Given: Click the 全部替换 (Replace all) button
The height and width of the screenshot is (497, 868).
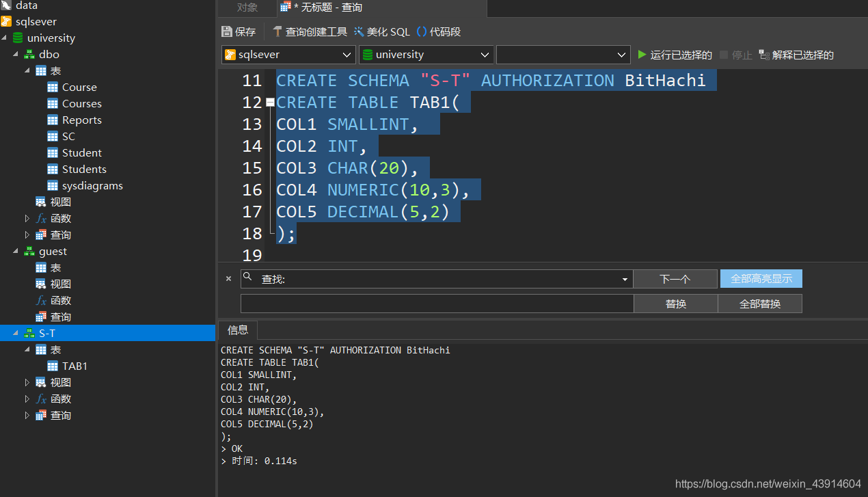Looking at the screenshot, I should point(760,304).
